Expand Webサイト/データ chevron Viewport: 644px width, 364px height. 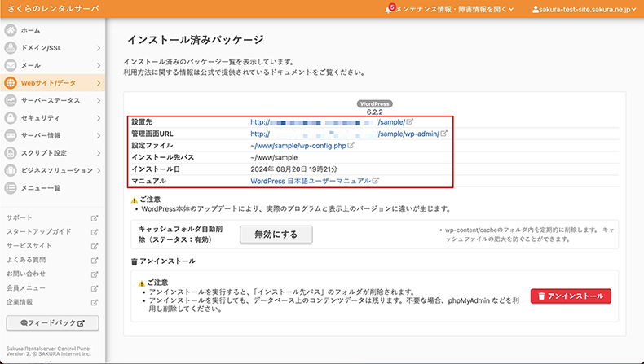(x=99, y=83)
